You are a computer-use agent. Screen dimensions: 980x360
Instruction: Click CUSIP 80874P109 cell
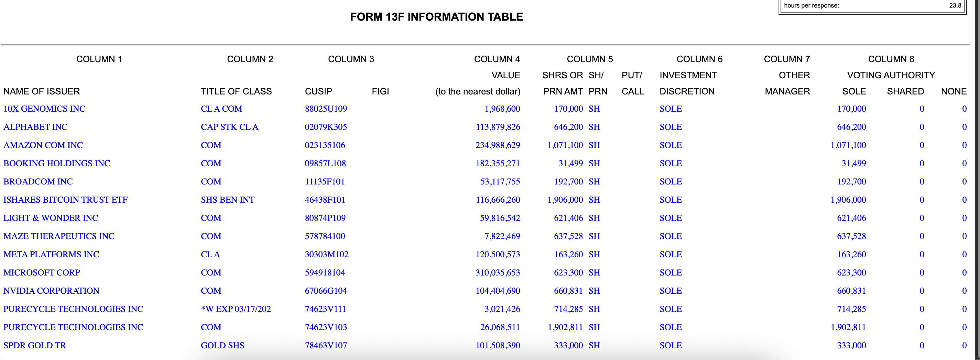click(x=325, y=218)
